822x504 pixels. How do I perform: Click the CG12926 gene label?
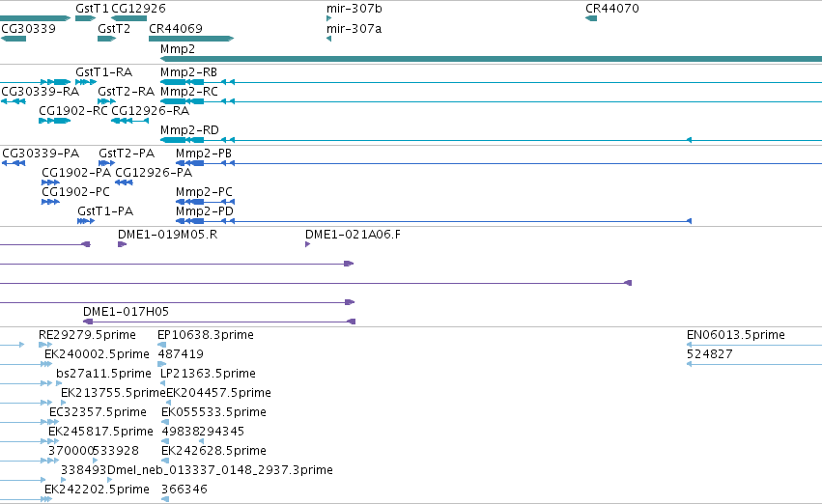click(x=138, y=9)
